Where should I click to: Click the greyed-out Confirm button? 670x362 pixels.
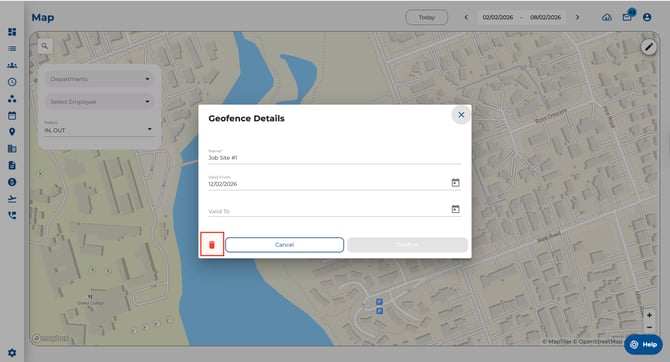coord(407,245)
